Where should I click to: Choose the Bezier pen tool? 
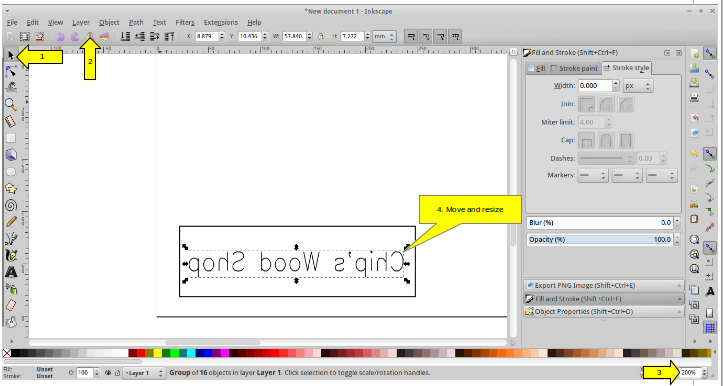pos(11,238)
